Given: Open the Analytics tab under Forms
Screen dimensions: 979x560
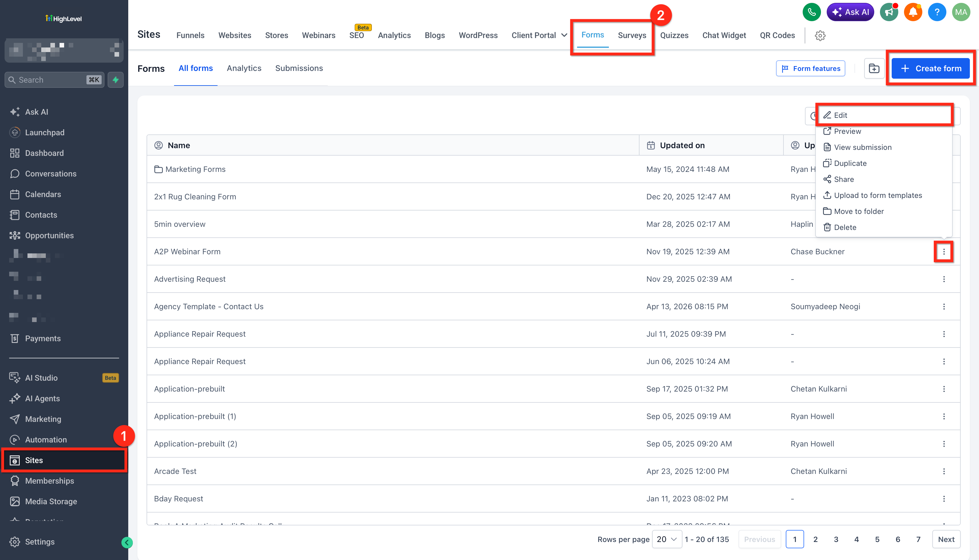Looking at the screenshot, I should (x=244, y=68).
